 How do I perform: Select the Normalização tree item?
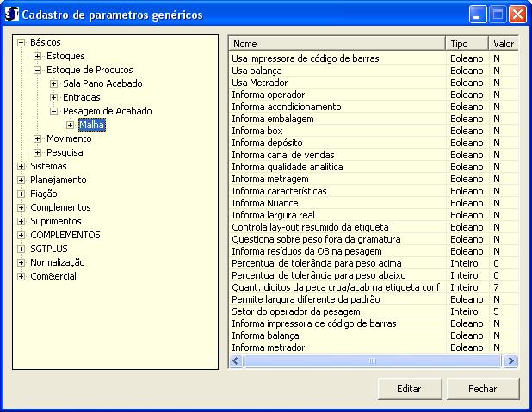coord(58,262)
